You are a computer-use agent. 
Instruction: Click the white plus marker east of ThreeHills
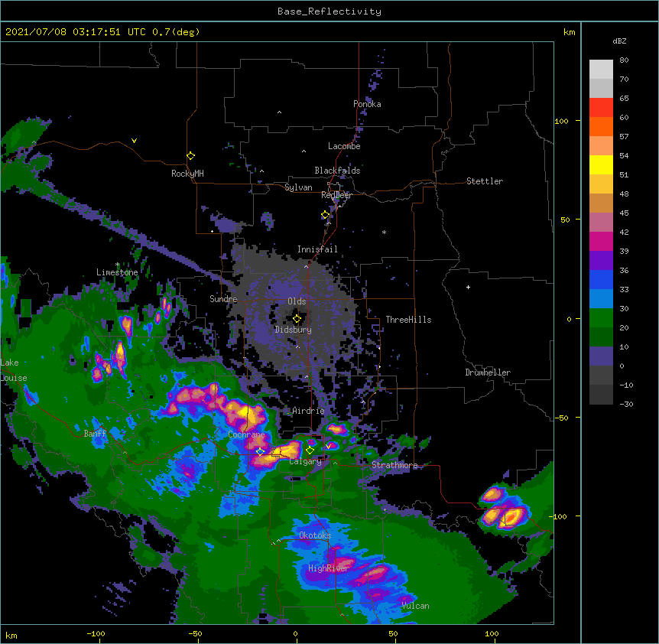(x=468, y=287)
